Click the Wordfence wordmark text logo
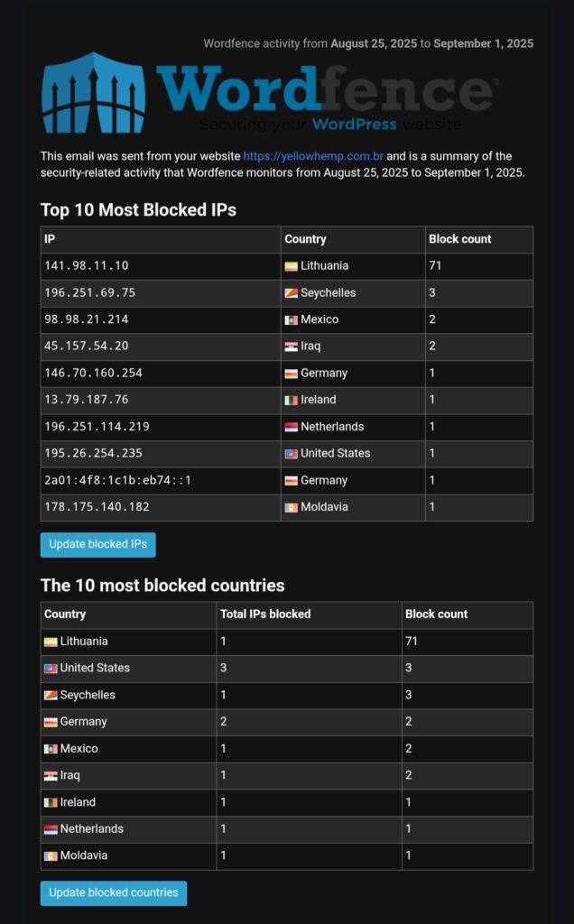Viewport: 574px width, 924px height. [x=327, y=89]
